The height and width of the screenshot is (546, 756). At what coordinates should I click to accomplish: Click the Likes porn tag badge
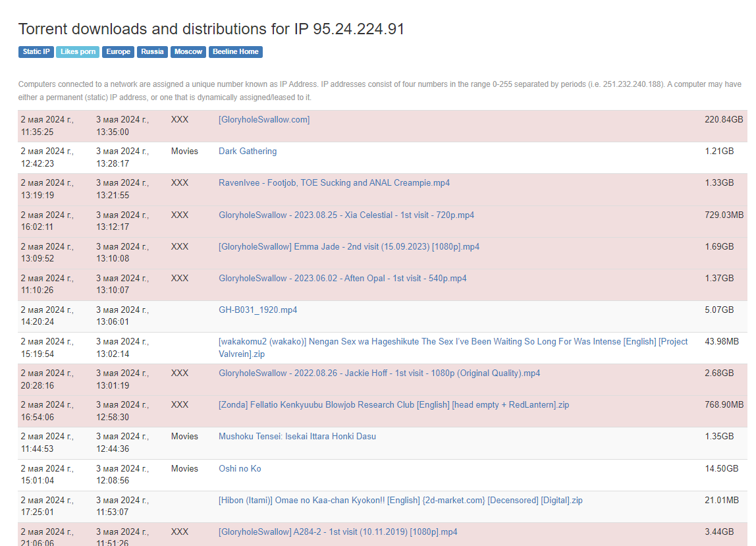78,51
